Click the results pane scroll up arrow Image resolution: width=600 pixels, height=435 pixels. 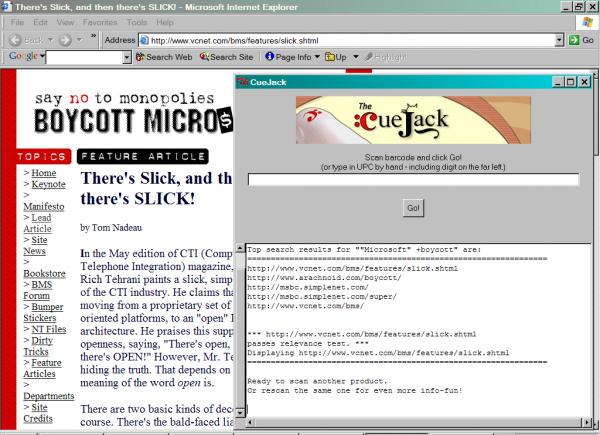pyautogui.click(x=239, y=248)
